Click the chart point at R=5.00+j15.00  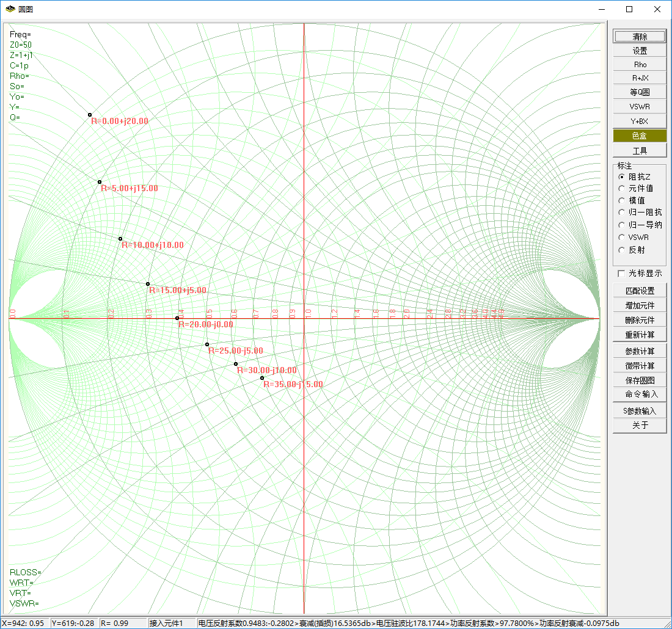tap(100, 182)
